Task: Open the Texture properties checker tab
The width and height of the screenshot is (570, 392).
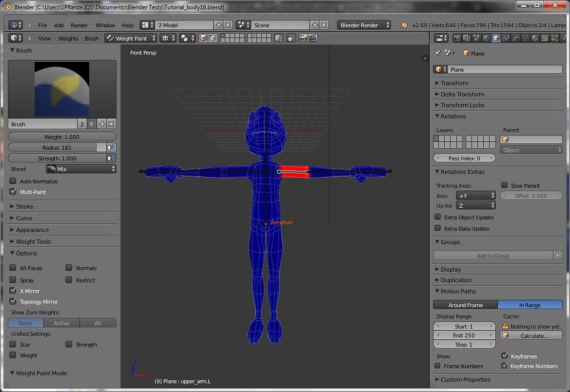Action: coord(544,38)
